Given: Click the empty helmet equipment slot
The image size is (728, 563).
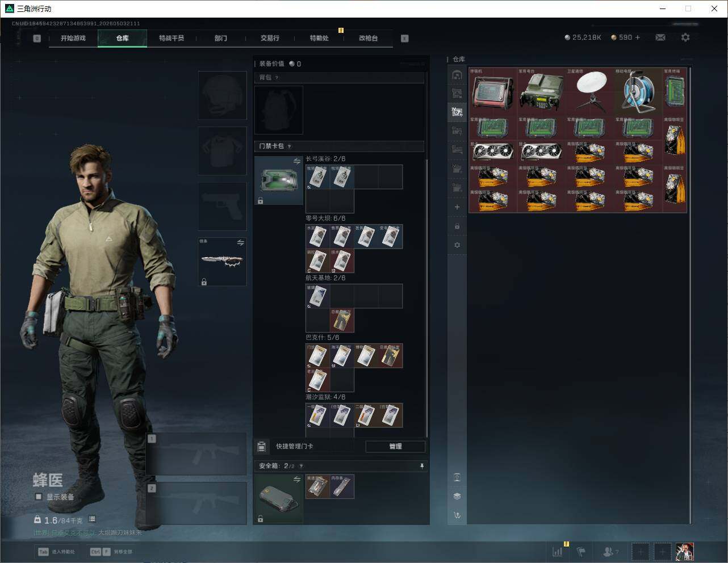Looking at the screenshot, I should 223,95.
